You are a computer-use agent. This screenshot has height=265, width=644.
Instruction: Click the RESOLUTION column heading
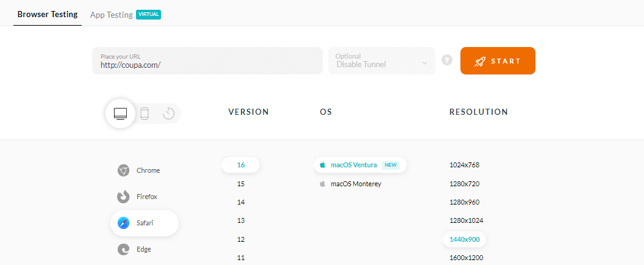[479, 112]
